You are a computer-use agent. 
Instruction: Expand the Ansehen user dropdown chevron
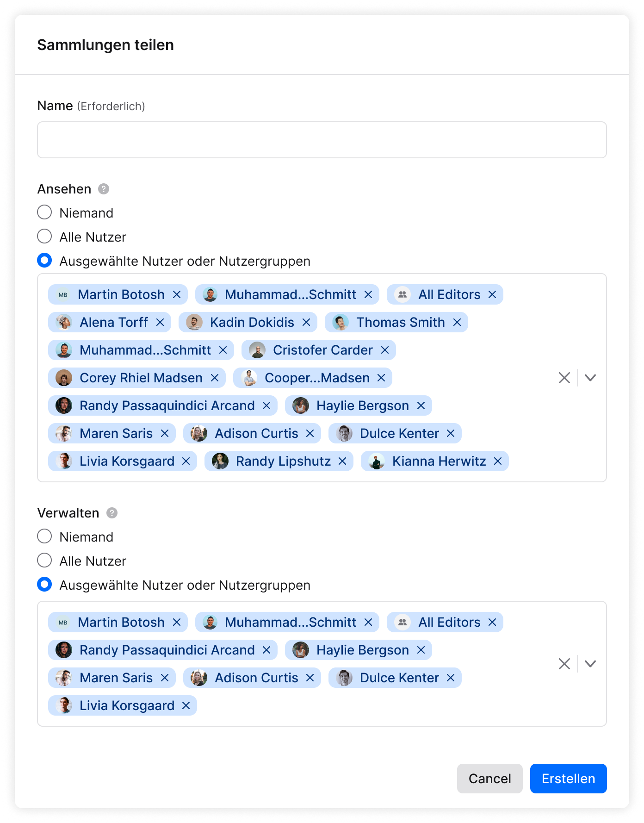tap(590, 378)
